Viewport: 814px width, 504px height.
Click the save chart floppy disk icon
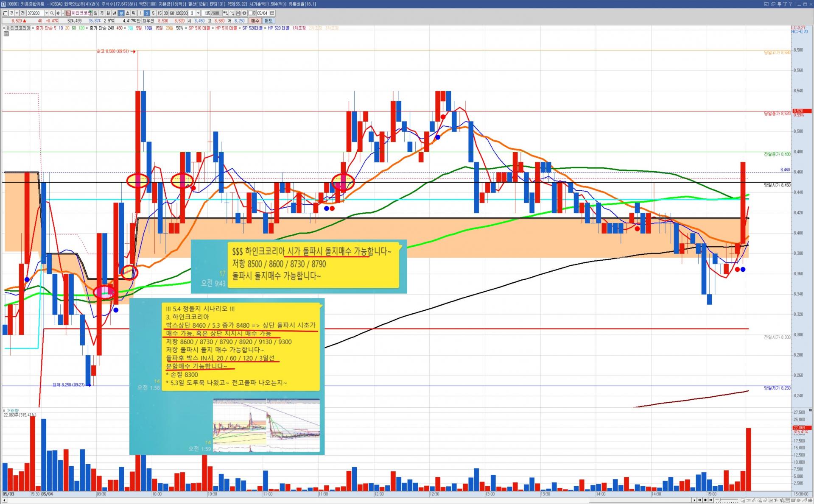238,13
